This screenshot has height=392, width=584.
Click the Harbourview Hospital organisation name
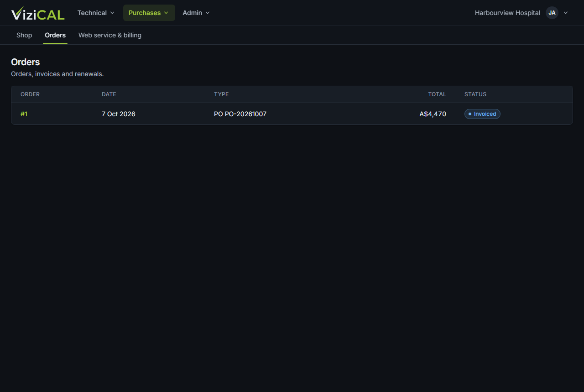[507, 13]
